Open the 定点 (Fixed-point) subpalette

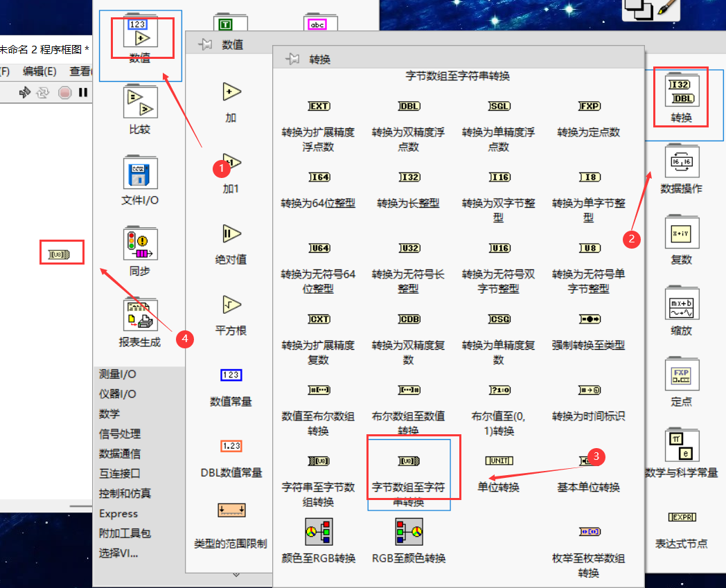682,374
